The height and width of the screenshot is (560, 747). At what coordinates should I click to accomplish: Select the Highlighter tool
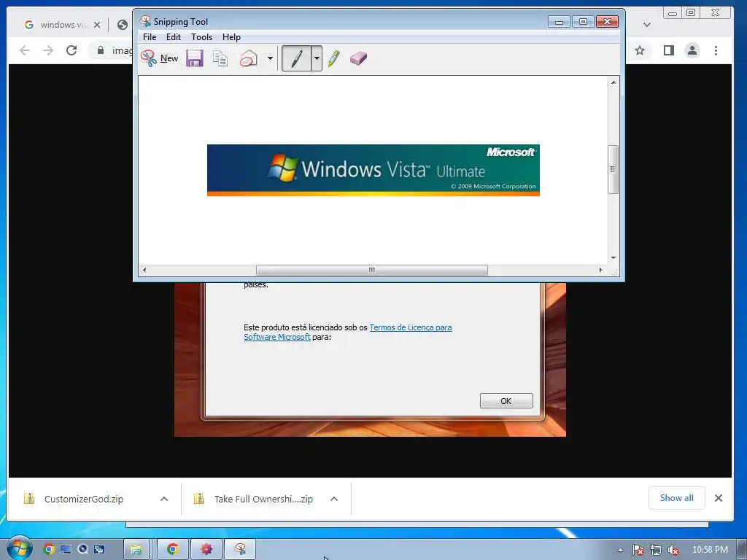coord(334,58)
